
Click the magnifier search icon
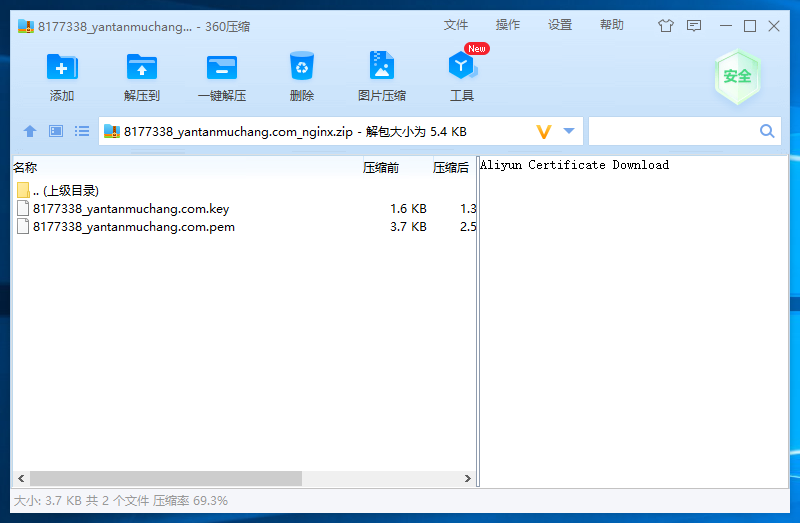click(767, 131)
